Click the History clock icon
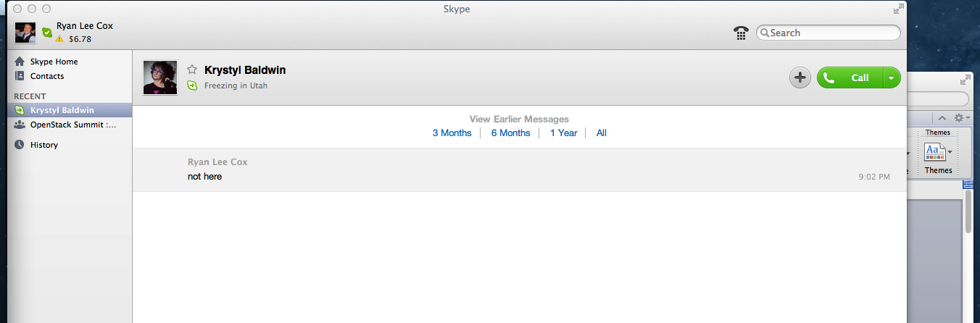This screenshot has height=323, width=980. [x=20, y=145]
